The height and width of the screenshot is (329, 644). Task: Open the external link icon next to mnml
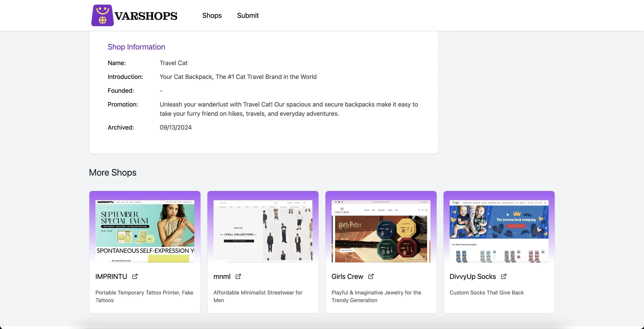point(238,276)
